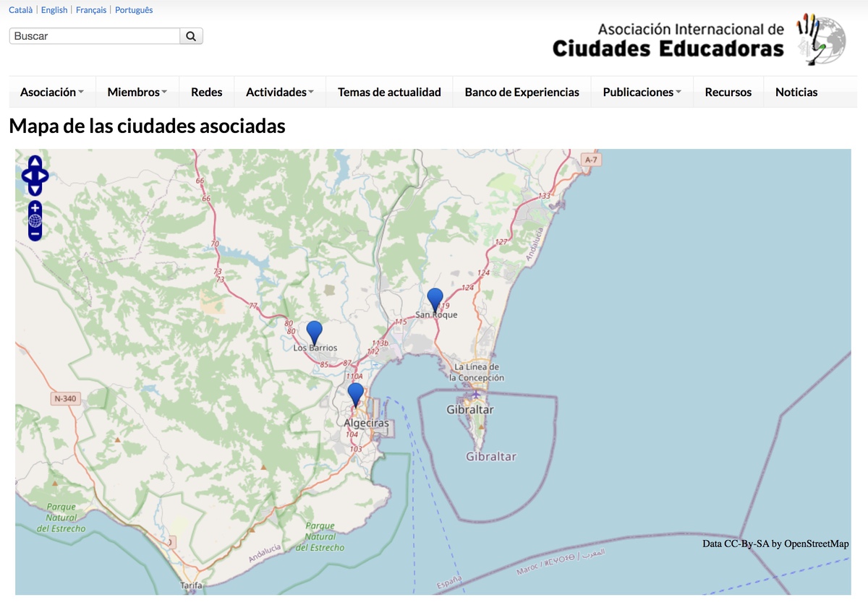Open the Actividades dropdown menu
Viewport: 868px width, 605px height.
click(279, 92)
